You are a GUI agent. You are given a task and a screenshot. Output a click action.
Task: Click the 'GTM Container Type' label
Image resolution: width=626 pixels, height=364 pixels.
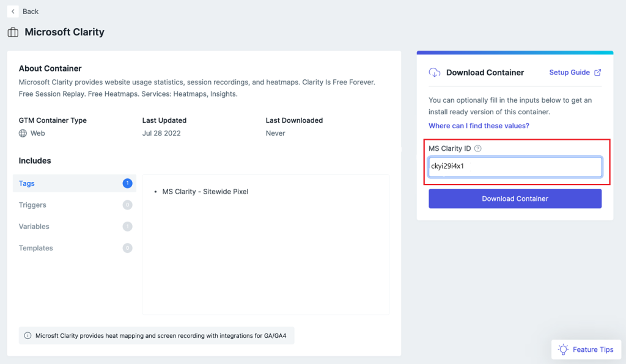pyautogui.click(x=53, y=120)
